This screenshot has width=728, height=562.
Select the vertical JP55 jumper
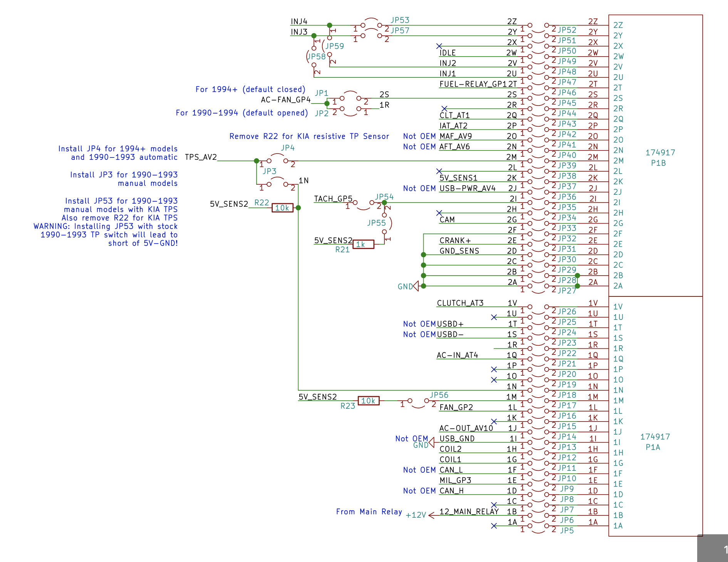coord(387,223)
